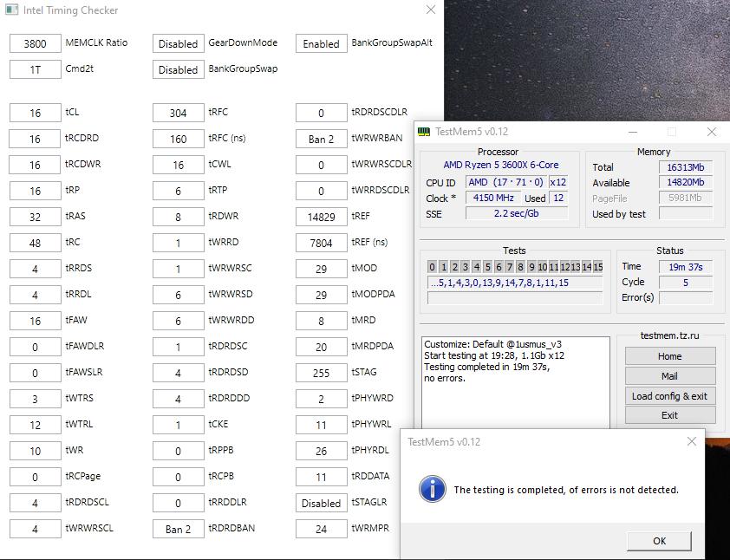Click the empty Used by test field
Viewport: 730px width, 560px height.
click(686, 213)
